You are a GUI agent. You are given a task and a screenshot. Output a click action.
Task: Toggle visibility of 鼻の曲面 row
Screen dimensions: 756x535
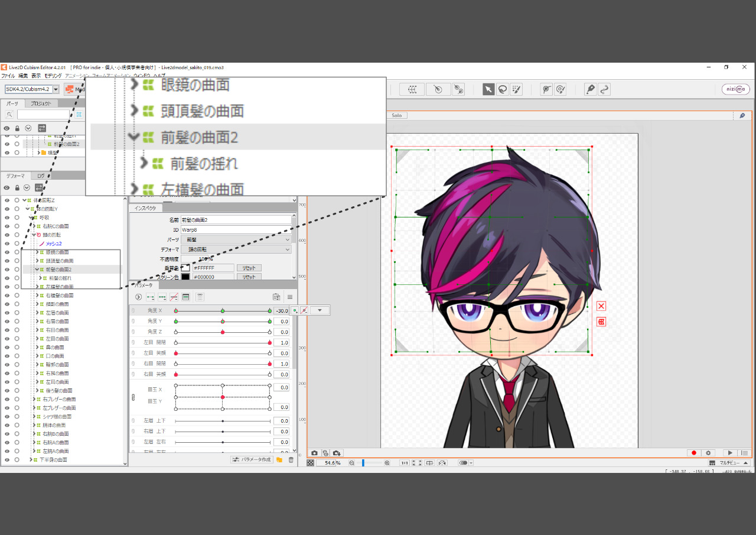[x=7, y=348]
